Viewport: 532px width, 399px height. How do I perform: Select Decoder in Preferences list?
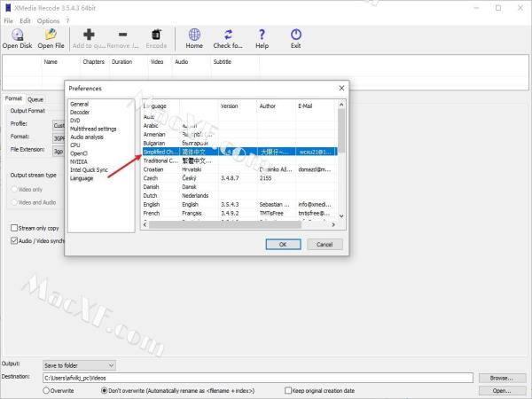click(x=80, y=113)
